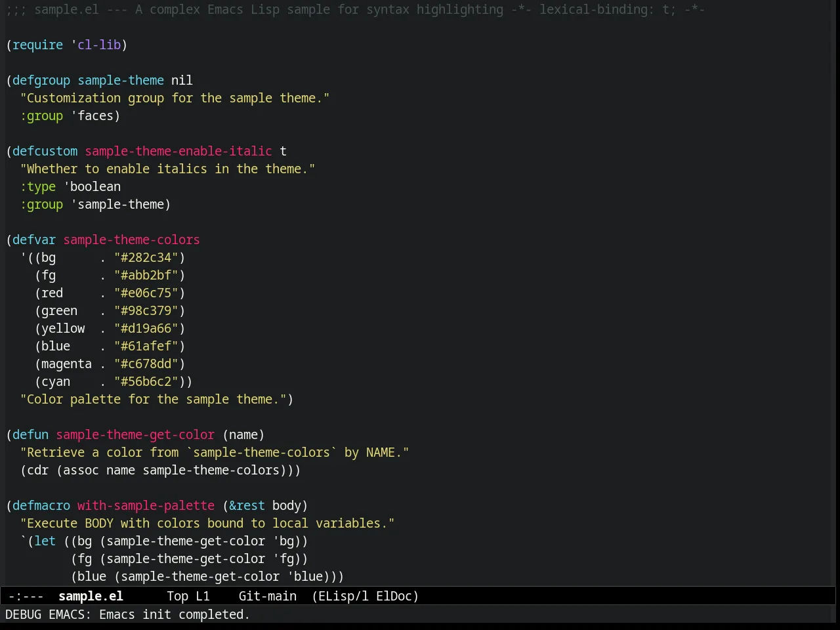Screen dimensions: 840x630
Task: Place cursor on 'require' keyword
Action: [x=37, y=45]
